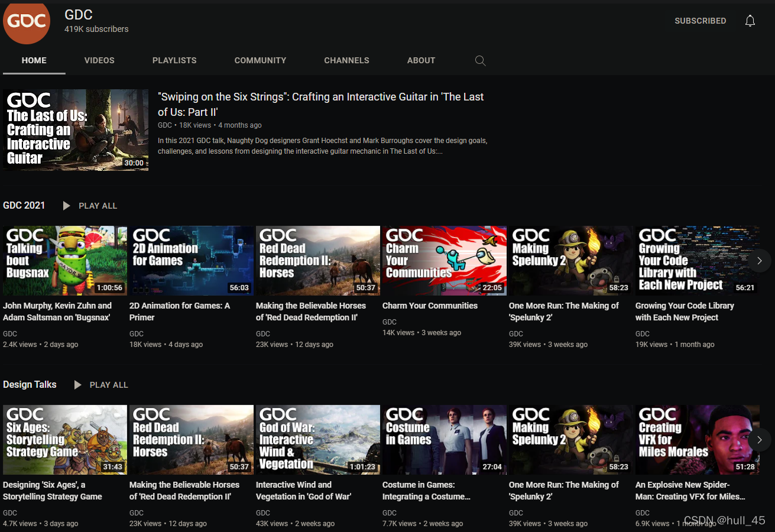Click the next arrow in GDC 2021 row
Viewport: 775px width, 532px height.
click(760, 261)
